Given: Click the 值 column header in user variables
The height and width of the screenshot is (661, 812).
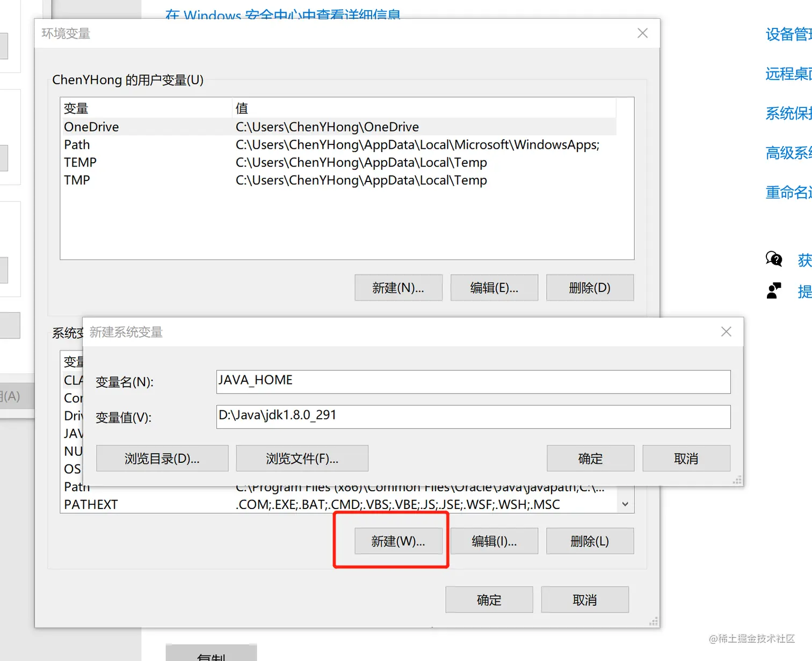Looking at the screenshot, I should (x=424, y=108).
